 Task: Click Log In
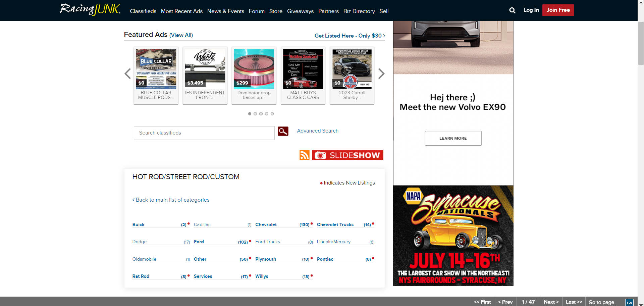tap(531, 10)
